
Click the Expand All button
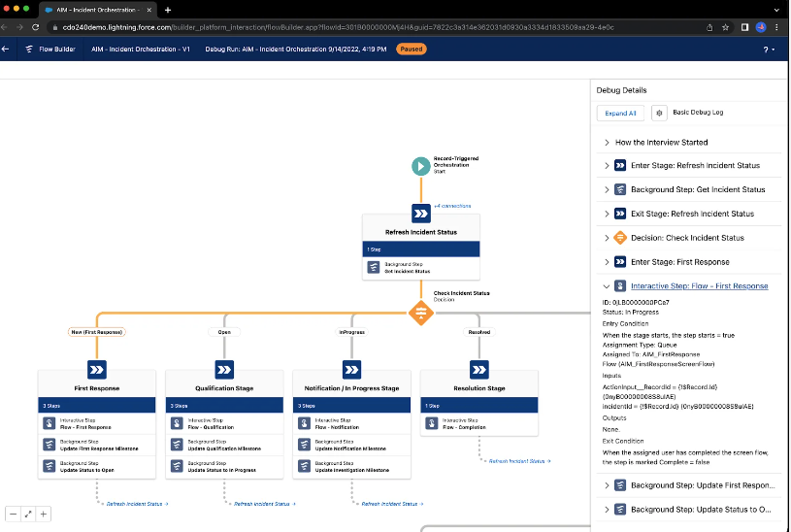click(x=620, y=113)
